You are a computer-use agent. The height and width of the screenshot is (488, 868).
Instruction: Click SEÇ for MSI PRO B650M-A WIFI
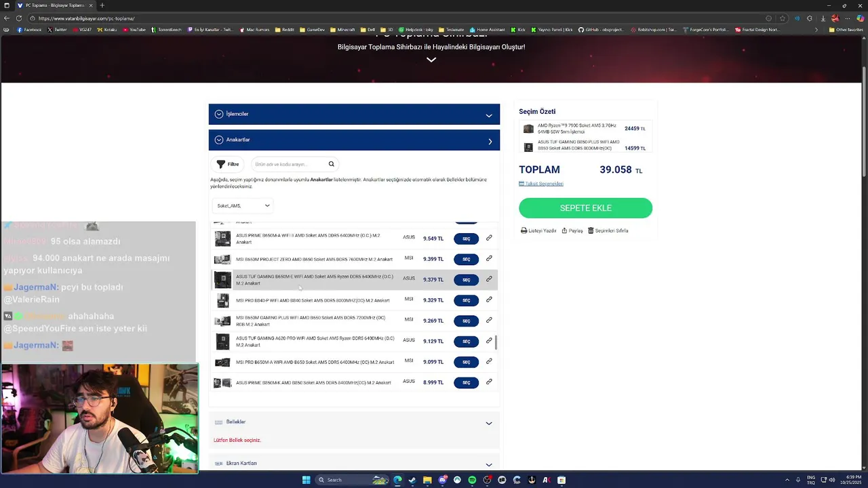pyautogui.click(x=466, y=362)
